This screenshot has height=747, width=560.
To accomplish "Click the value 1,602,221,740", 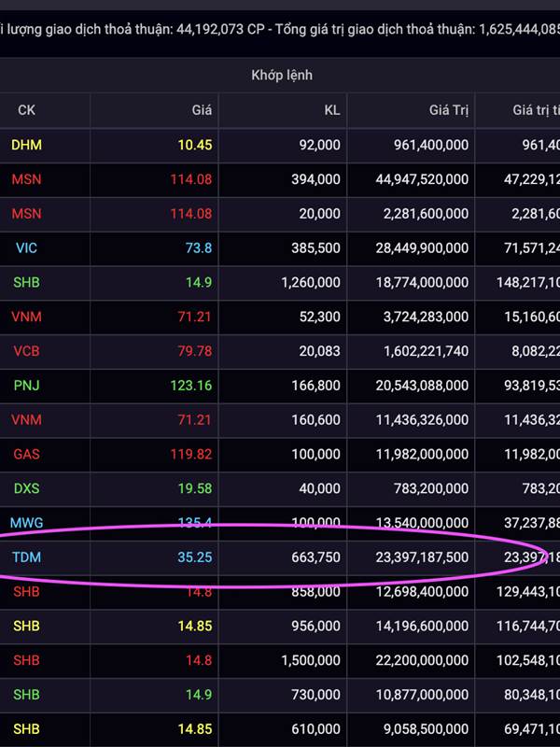I will click(427, 351).
